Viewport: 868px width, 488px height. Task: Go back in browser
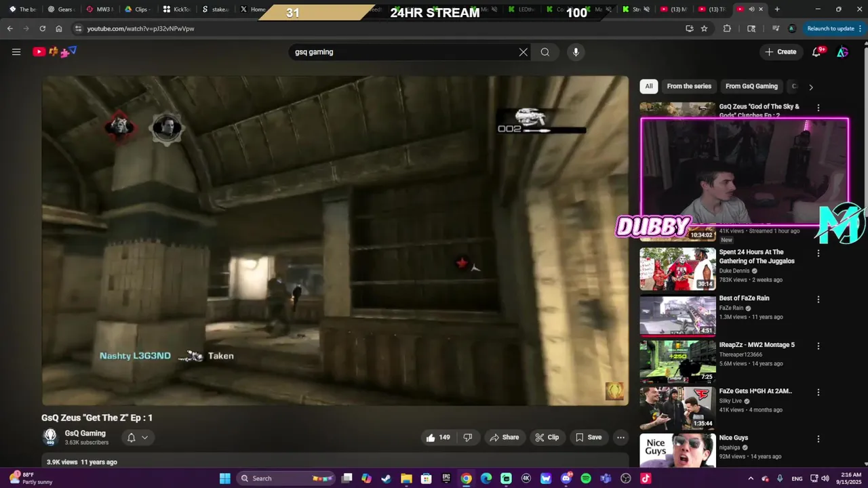coord(9,28)
